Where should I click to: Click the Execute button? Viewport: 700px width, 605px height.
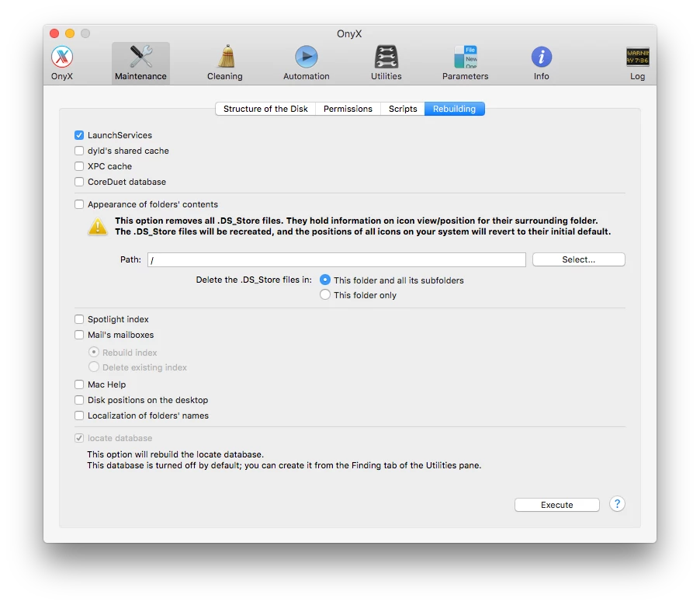(x=556, y=505)
